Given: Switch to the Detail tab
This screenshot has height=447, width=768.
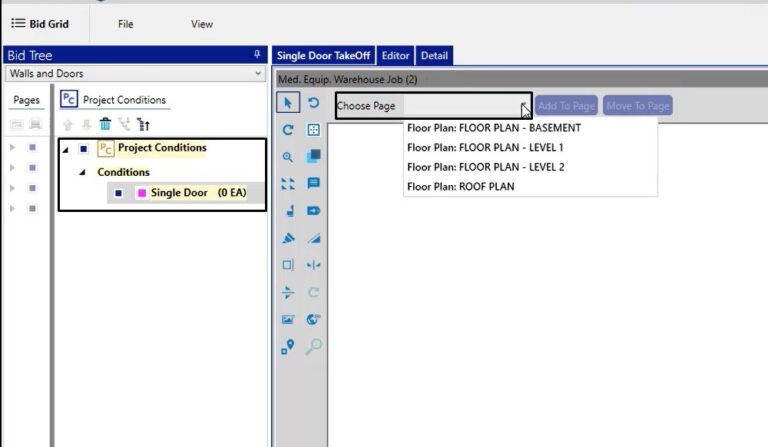Looking at the screenshot, I should [434, 55].
